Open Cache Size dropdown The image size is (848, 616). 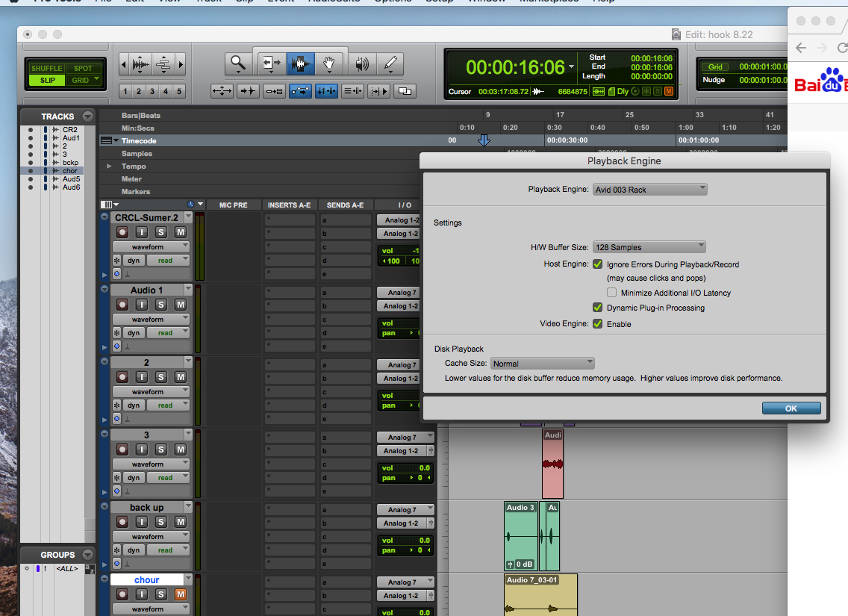[x=543, y=364]
